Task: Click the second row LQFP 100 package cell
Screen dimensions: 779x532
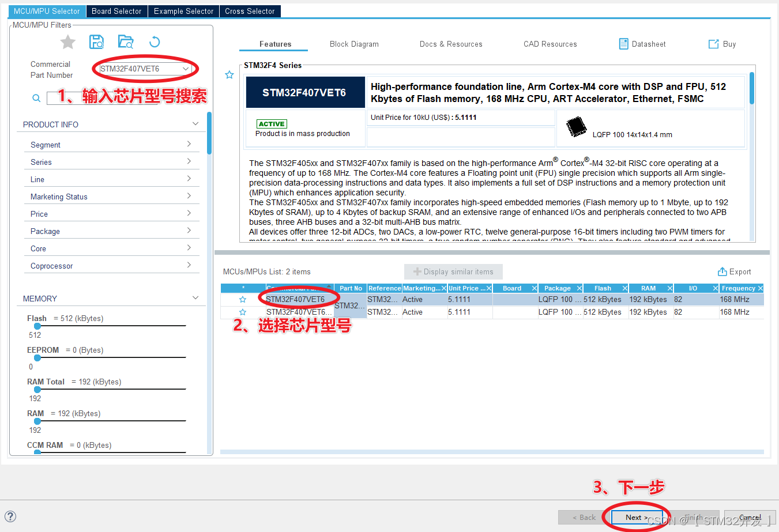Action: pyautogui.click(x=559, y=312)
